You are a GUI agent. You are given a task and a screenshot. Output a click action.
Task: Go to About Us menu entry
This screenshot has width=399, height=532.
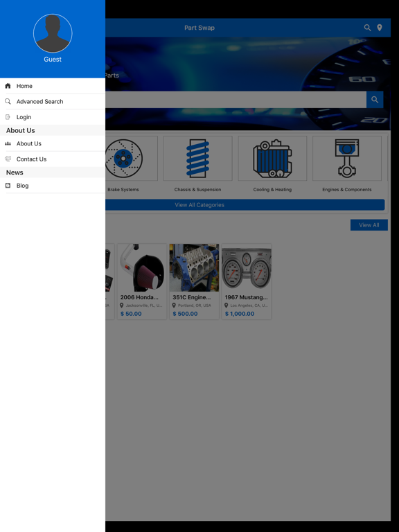53,143
